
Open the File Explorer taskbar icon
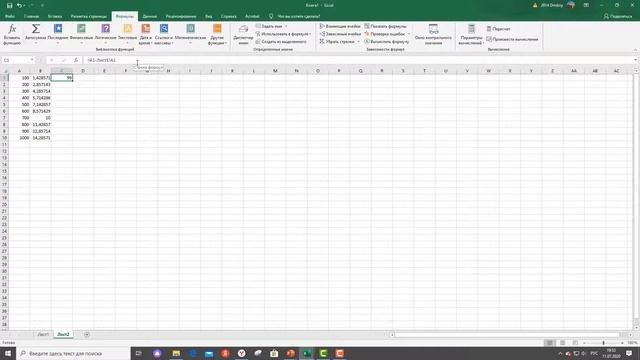(176, 353)
